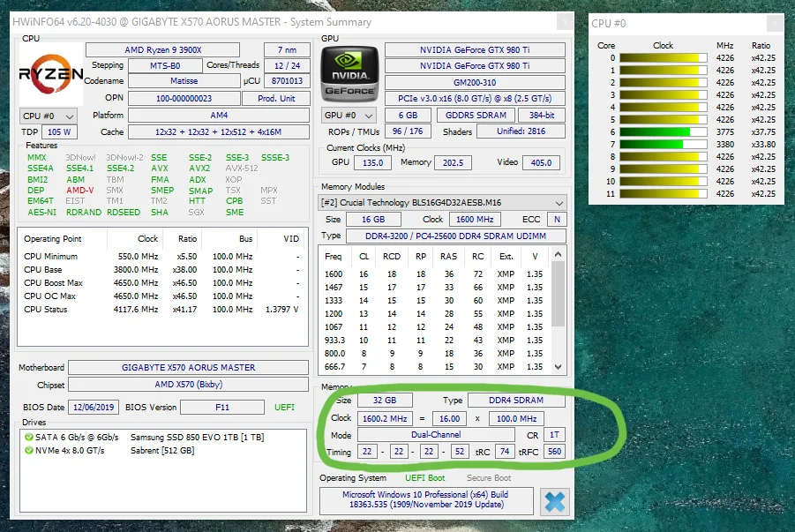
Task: Click the GM200-310 GPU chip field
Action: click(475, 83)
